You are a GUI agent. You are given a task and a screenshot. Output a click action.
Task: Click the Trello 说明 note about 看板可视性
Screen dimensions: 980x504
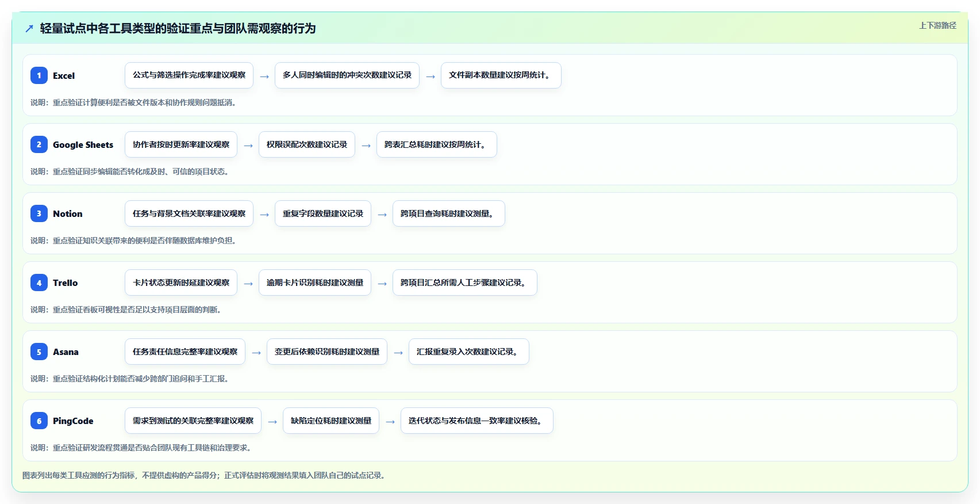[x=126, y=310]
